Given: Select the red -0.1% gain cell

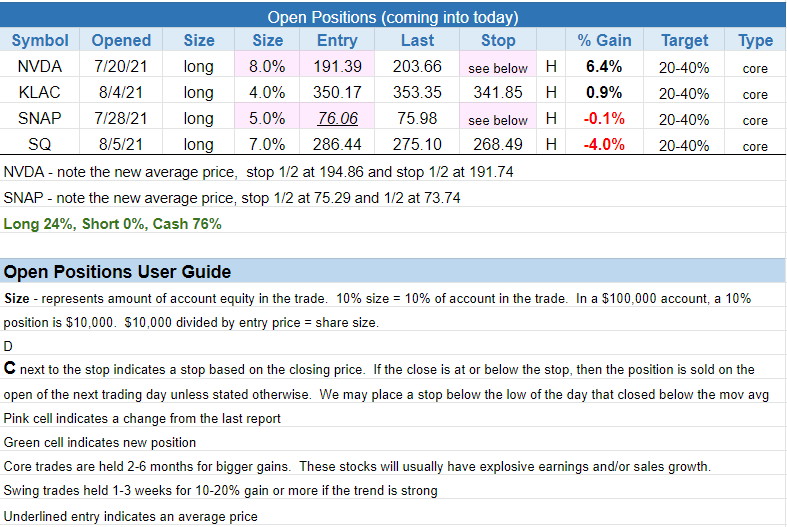Looking at the screenshot, I should pos(604,118).
